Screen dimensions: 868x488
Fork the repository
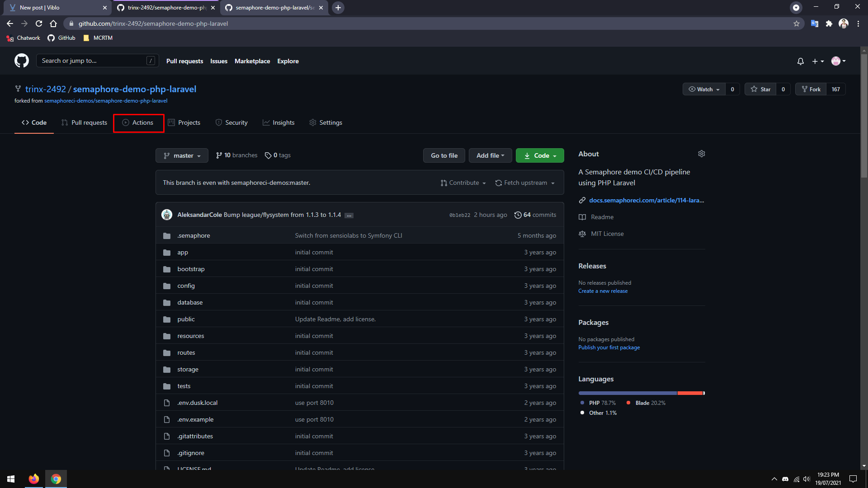(x=811, y=89)
